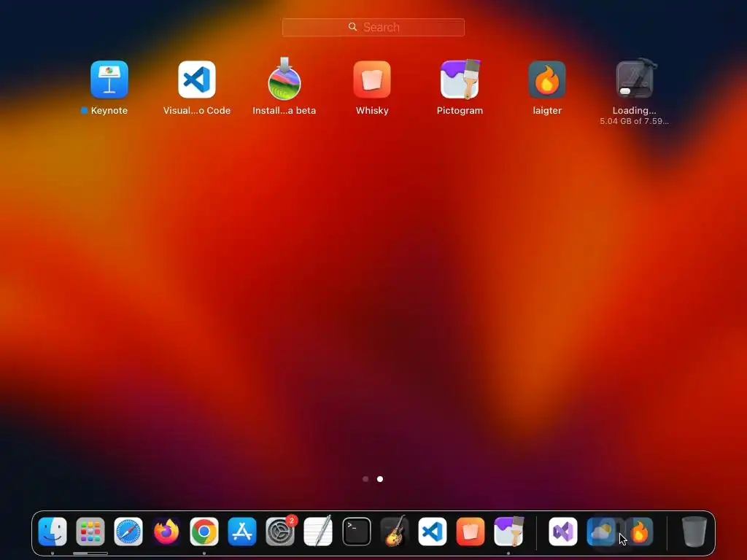Image resolution: width=747 pixels, height=560 pixels.
Task: Launch Visual Studio purple icon in Dock
Action: click(562, 532)
